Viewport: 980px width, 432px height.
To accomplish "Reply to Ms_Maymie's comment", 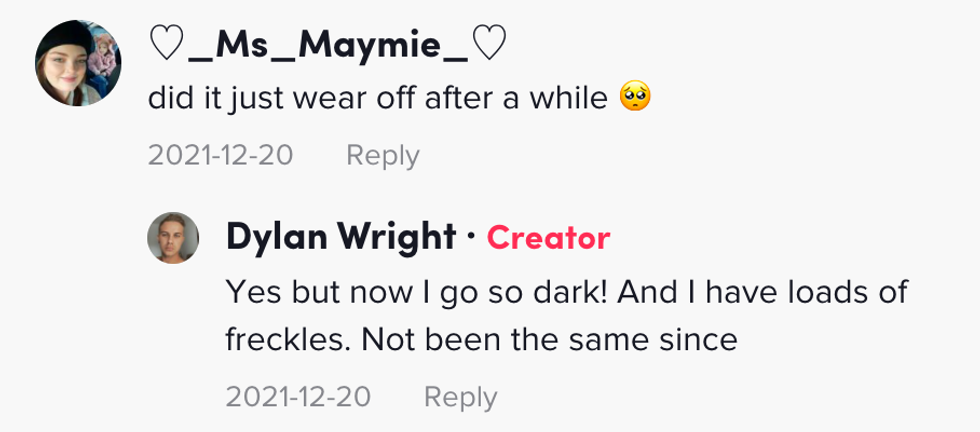I will point(382,156).
